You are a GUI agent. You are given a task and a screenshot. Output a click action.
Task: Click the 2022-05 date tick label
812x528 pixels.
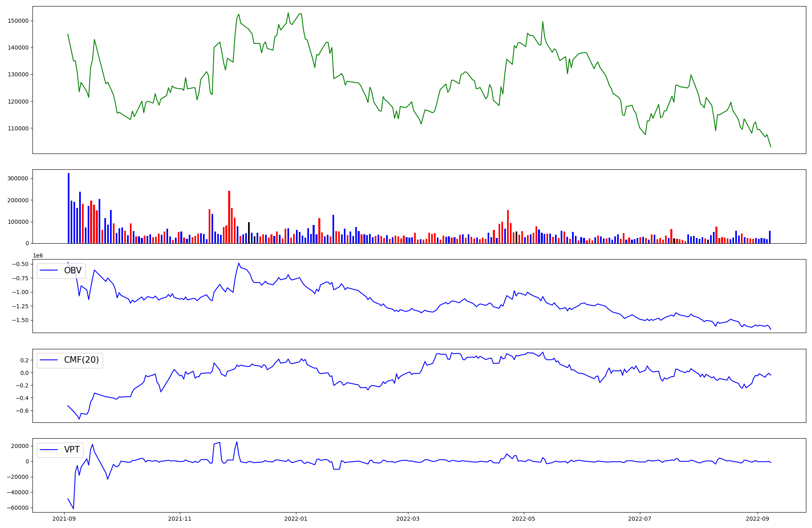point(523,518)
